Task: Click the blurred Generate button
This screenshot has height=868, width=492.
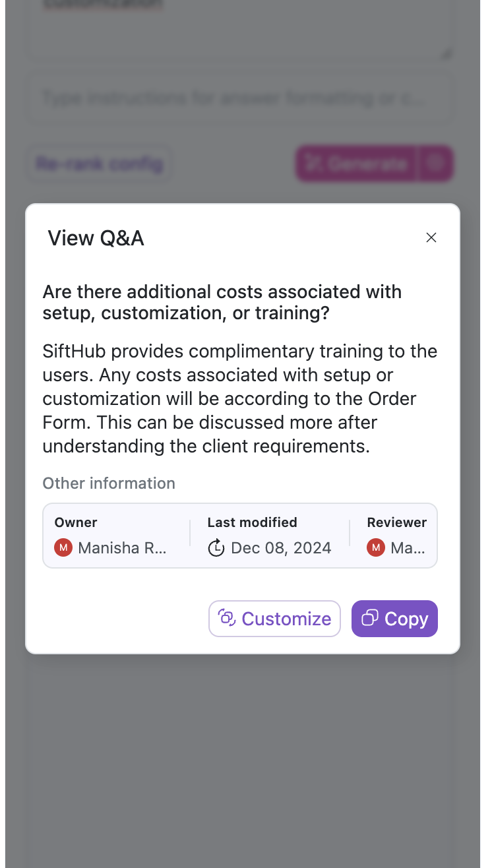Action: (x=357, y=164)
